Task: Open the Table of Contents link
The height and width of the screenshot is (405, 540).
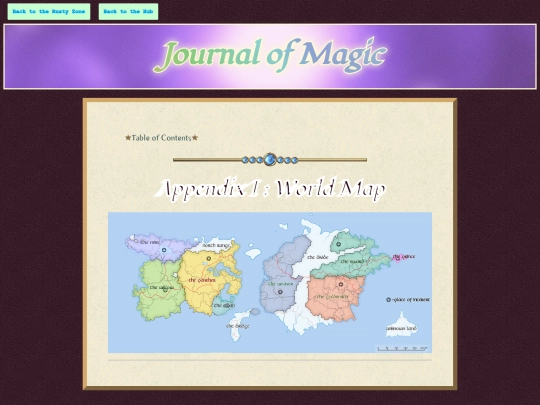Action: (162, 138)
